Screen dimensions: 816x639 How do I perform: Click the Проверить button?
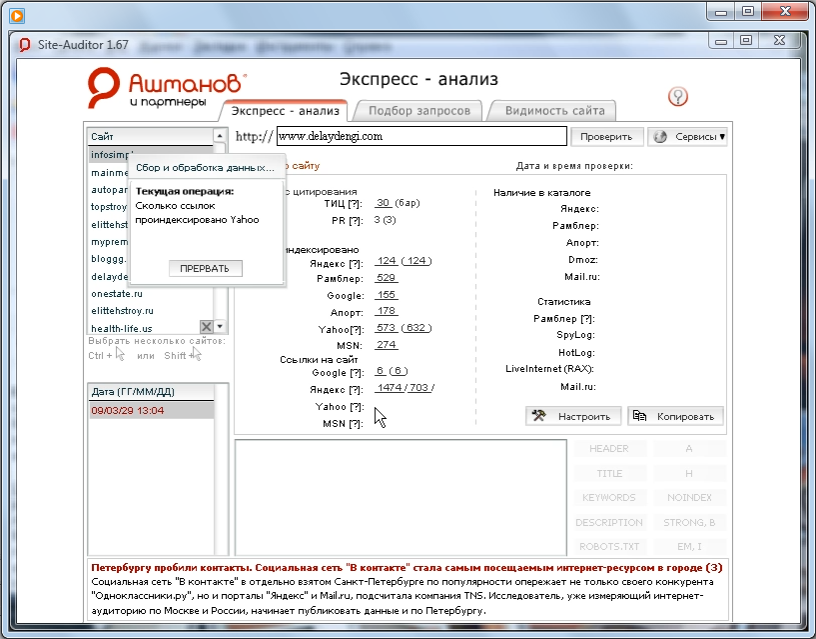click(606, 137)
